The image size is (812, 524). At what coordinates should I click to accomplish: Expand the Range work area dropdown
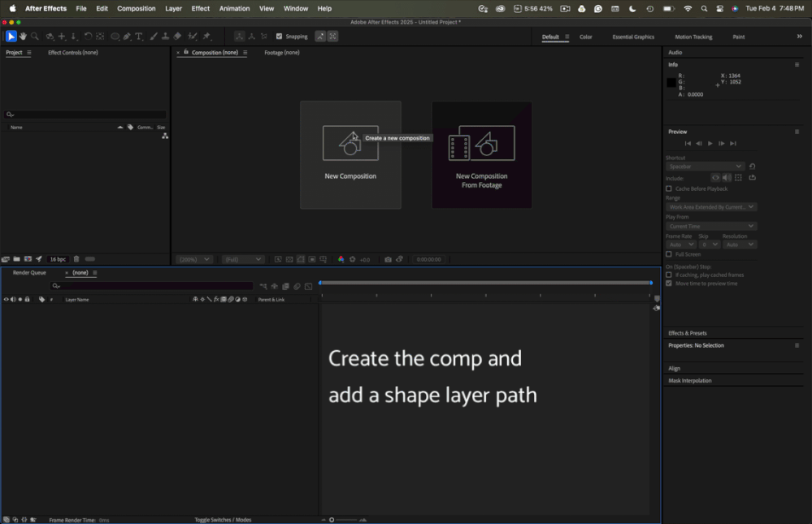[711, 207]
